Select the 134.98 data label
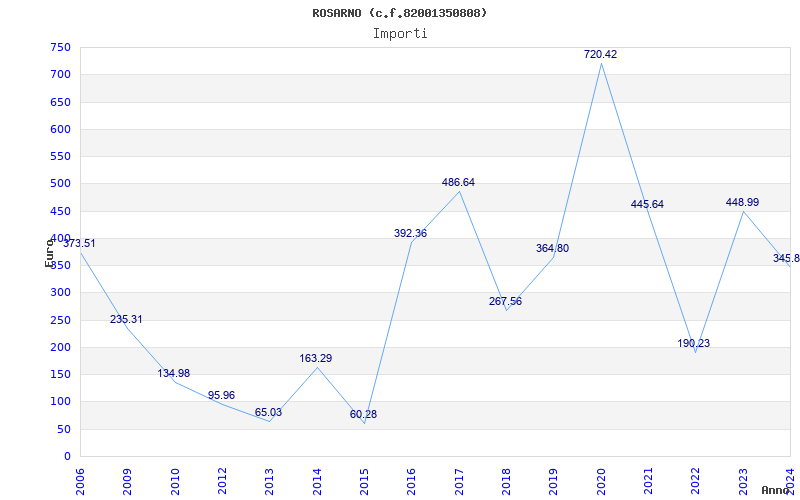The width and height of the screenshot is (800, 500). [173, 373]
